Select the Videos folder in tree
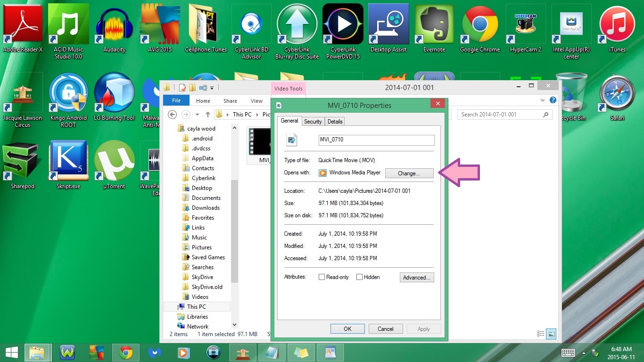Viewport: 644px width, 362px height. tap(200, 297)
